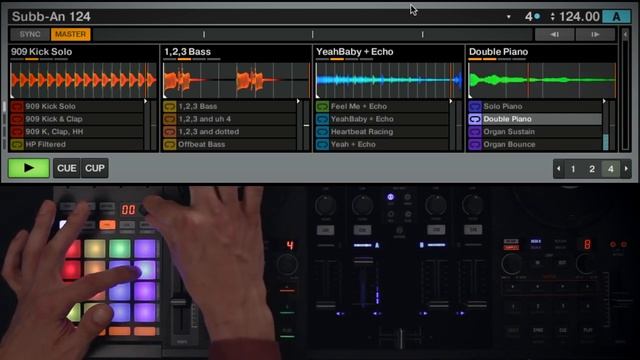The width and height of the screenshot is (640, 360).
Task: Expand YeahBaby + Echo slot settings arrow
Action: pos(451,101)
